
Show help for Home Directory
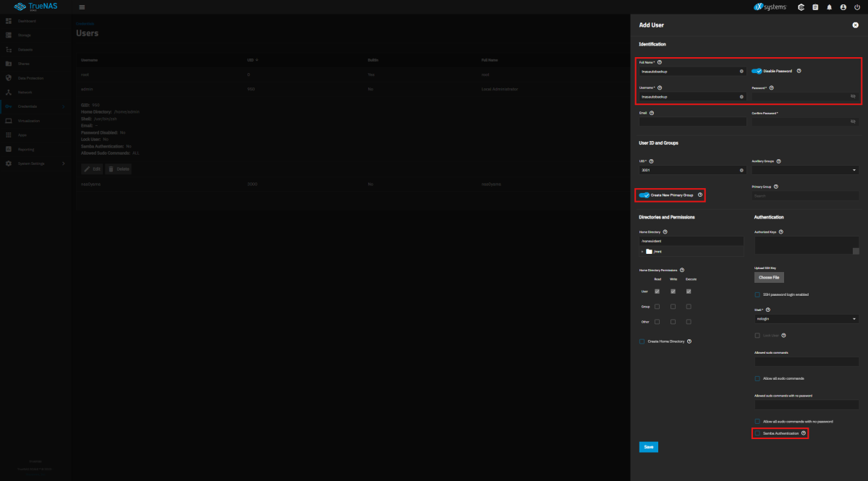665,231
